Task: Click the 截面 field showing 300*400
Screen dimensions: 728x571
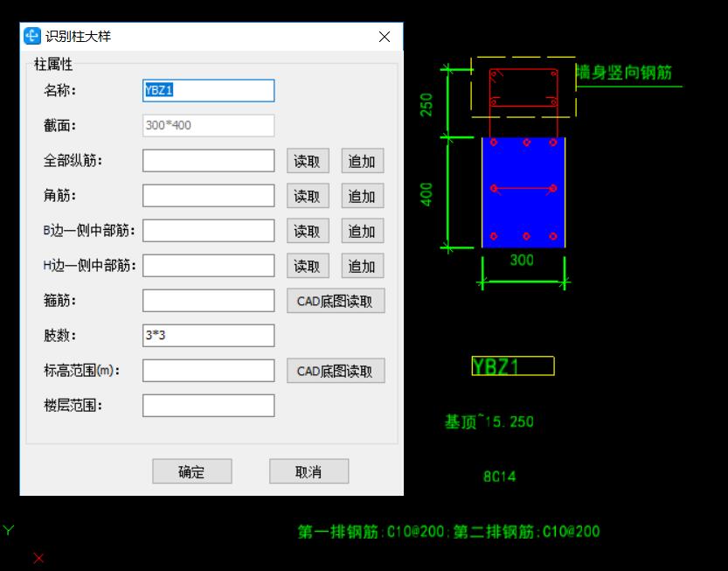Action: click(209, 125)
